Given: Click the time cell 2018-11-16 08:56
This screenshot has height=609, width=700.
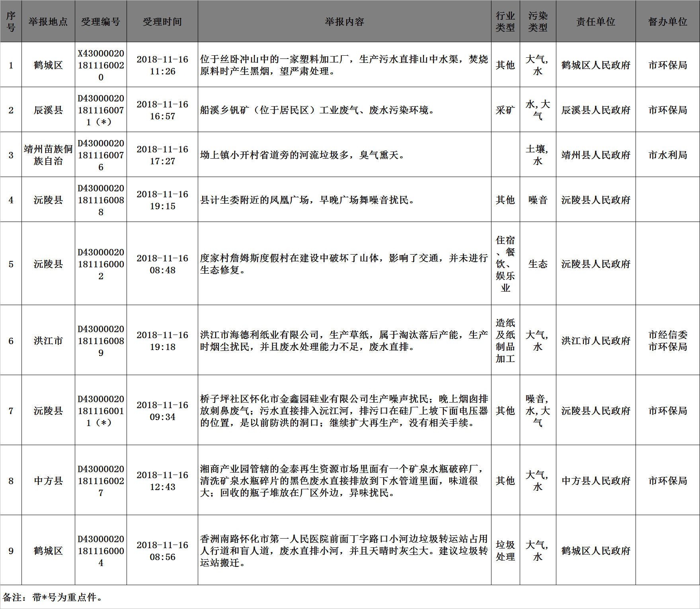Looking at the screenshot, I should [162, 551].
